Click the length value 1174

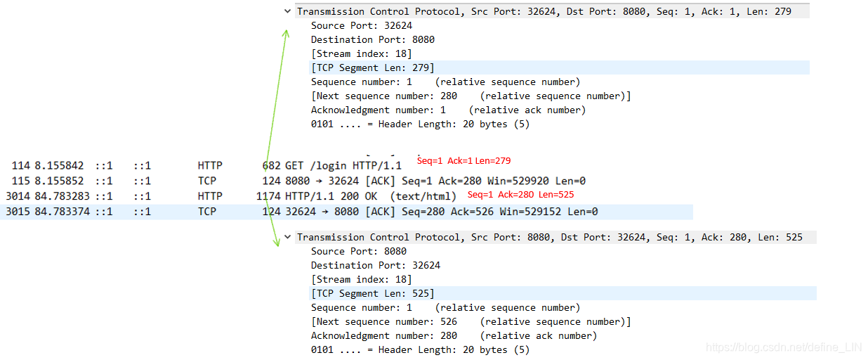(268, 196)
